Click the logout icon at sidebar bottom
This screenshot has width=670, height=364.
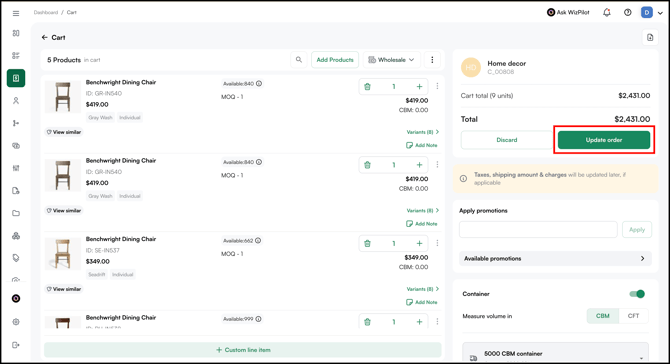16,345
